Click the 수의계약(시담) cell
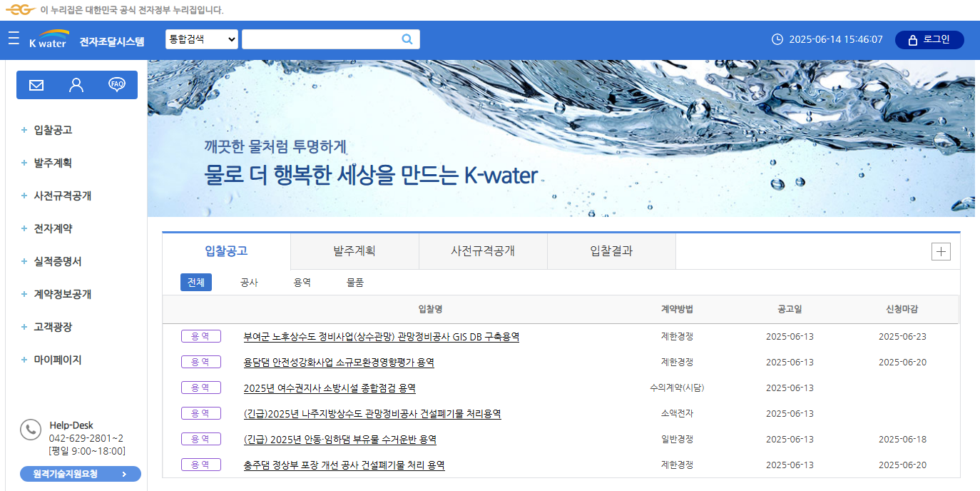Image resolution: width=980 pixels, height=491 pixels. click(x=677, y=388)
